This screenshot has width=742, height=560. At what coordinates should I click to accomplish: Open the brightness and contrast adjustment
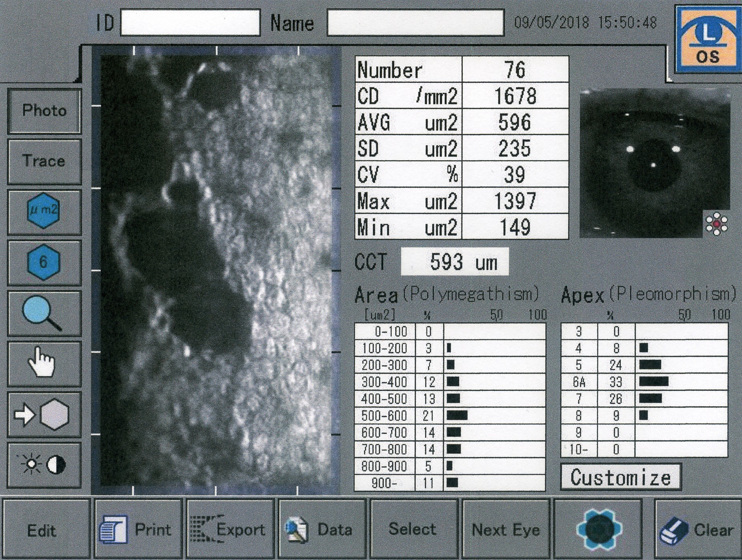(x=44, y=465)
